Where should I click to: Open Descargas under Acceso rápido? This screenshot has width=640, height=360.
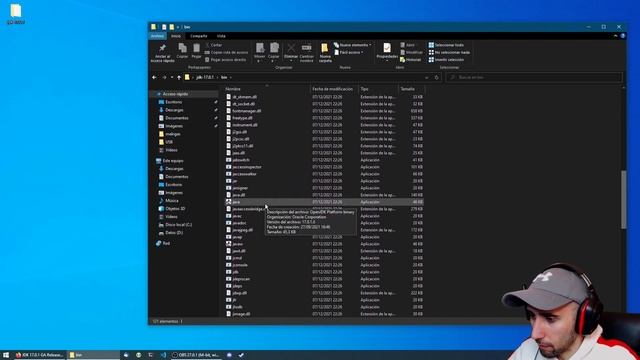pyautogui.click(x=174, y=110)
